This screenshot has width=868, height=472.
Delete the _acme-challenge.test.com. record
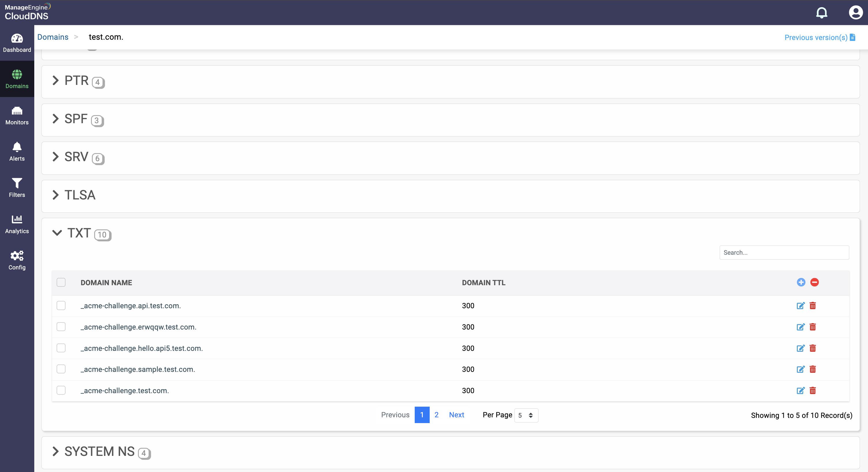812,391
